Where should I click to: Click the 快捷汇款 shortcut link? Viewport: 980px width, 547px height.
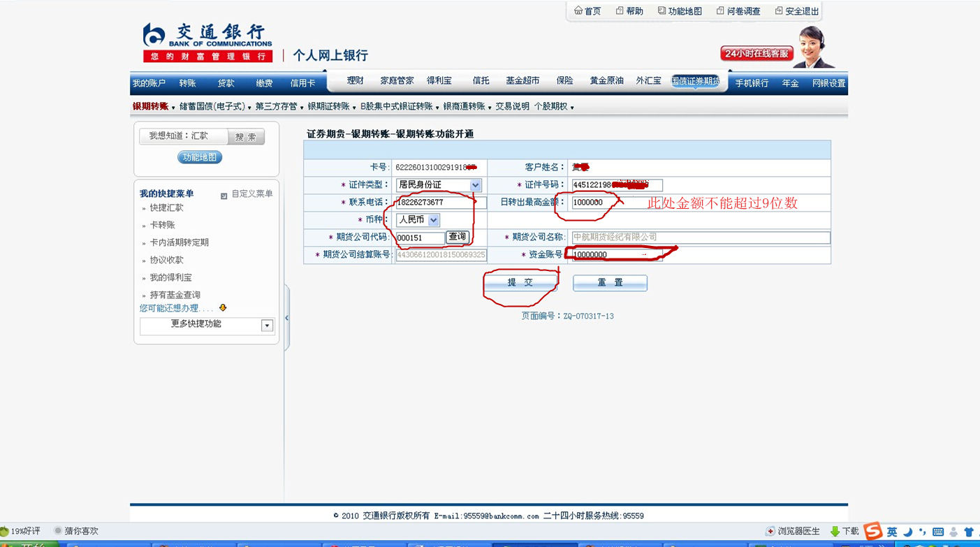coord(166,208)
